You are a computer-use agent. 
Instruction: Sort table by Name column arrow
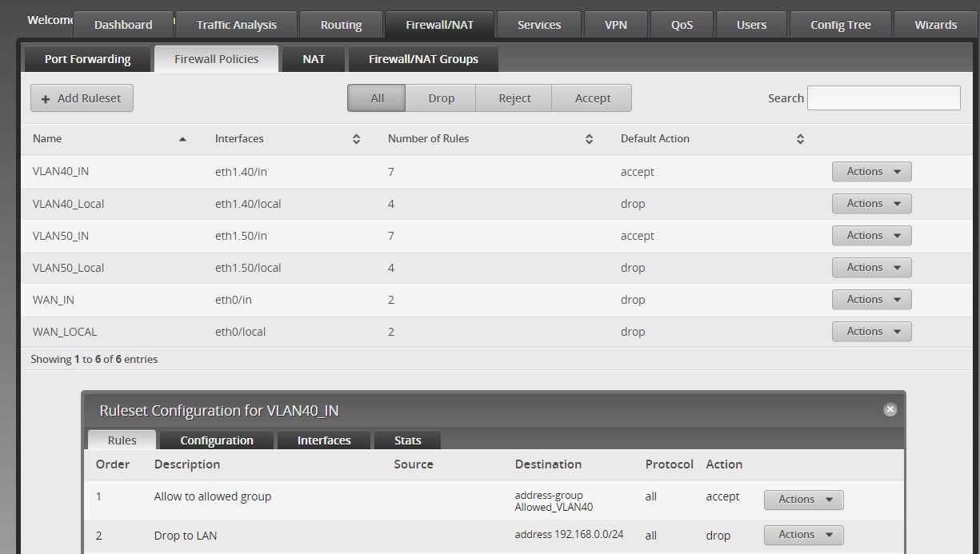[182, 139]
